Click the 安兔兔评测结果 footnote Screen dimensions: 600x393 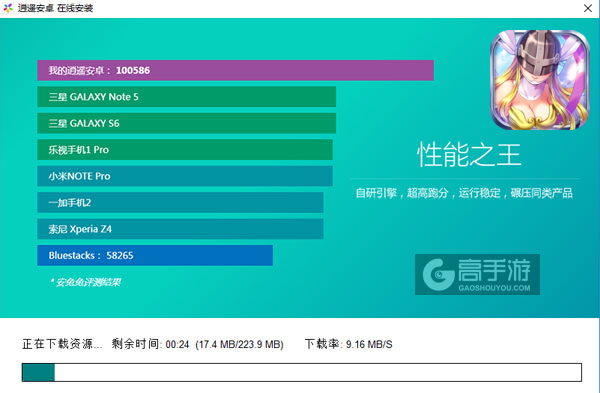click(85, 282)
